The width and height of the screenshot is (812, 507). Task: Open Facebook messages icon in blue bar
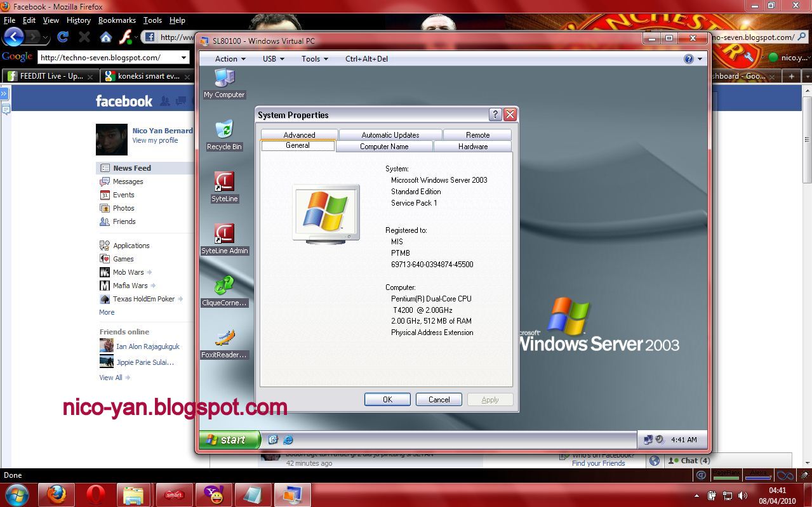click(x=181, y=101)
